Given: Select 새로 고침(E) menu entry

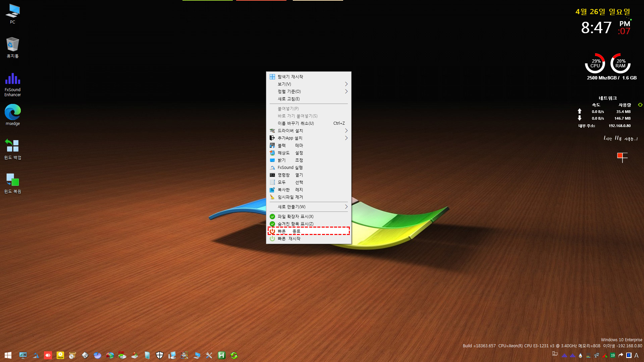Looking at the screenshot, I should [309, 99].
